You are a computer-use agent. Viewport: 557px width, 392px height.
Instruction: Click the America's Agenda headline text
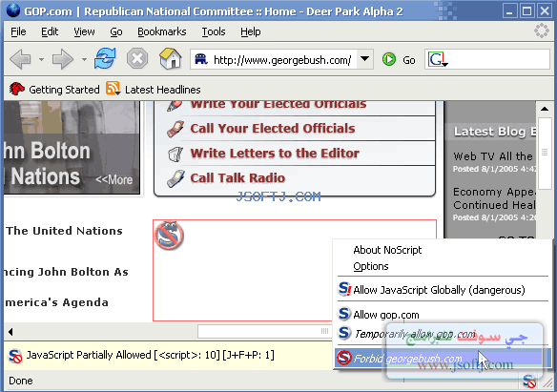tap(56, 302)
